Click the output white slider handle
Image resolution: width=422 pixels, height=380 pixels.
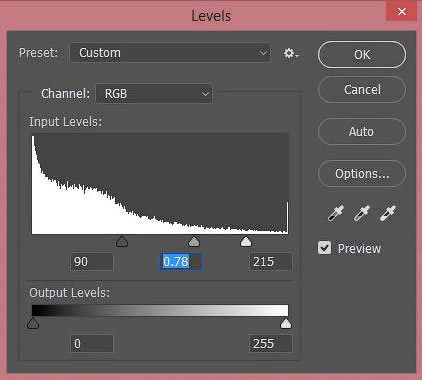pos(286,323)
